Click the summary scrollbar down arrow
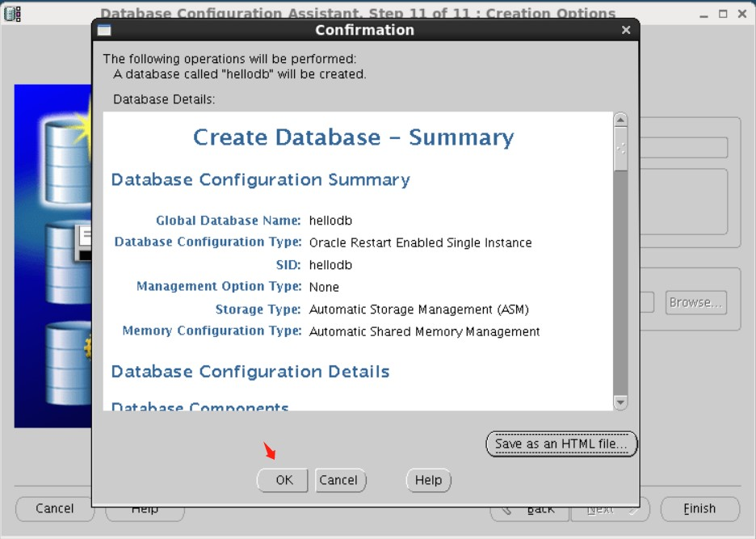 tap(620, 402)
